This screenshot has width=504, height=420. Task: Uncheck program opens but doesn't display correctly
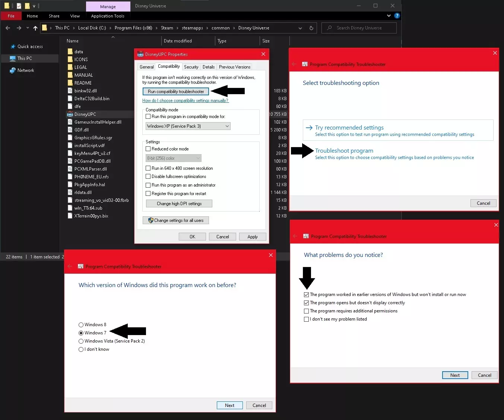306,303
